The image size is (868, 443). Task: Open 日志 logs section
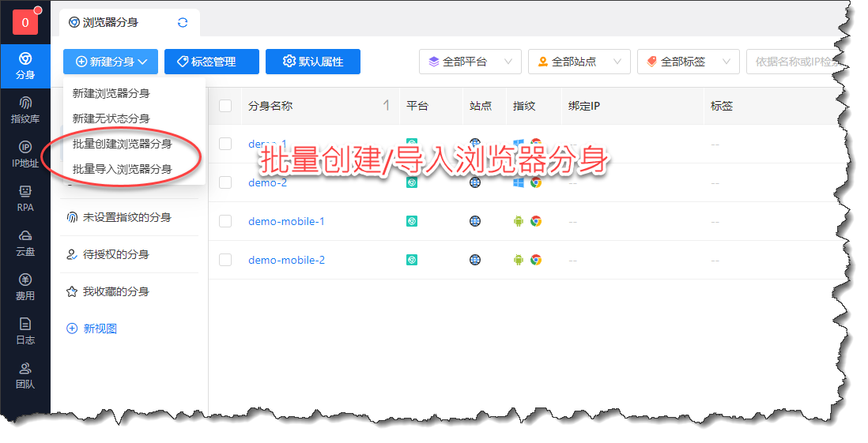click(x=25, y=332)
